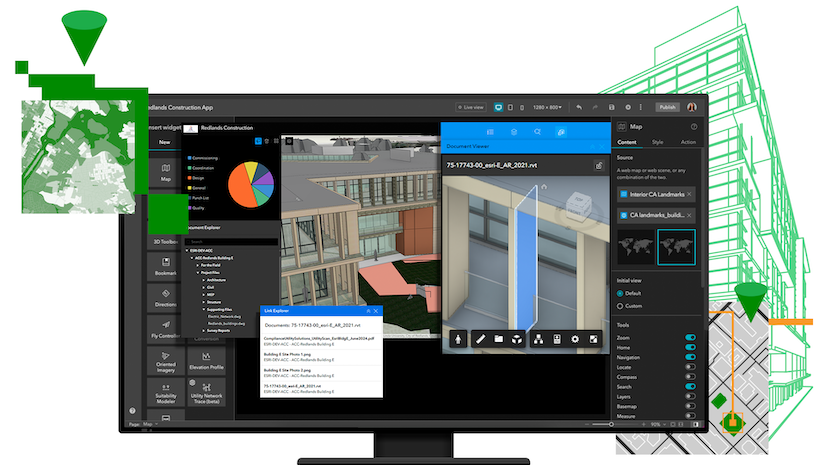826x465 pixels.
Task: Select the highlighted link icon in blue toolbar
Action: pyautogui.click(x=561, y=132)
